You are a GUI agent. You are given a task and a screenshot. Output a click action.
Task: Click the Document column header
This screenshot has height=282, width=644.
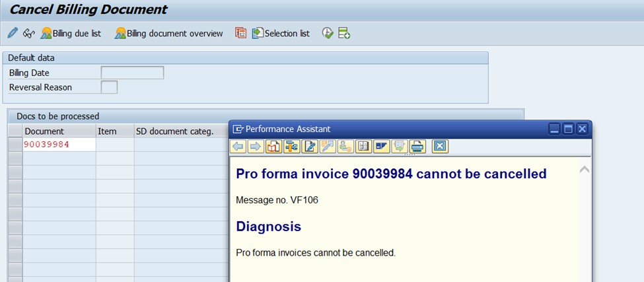(59, 131)
